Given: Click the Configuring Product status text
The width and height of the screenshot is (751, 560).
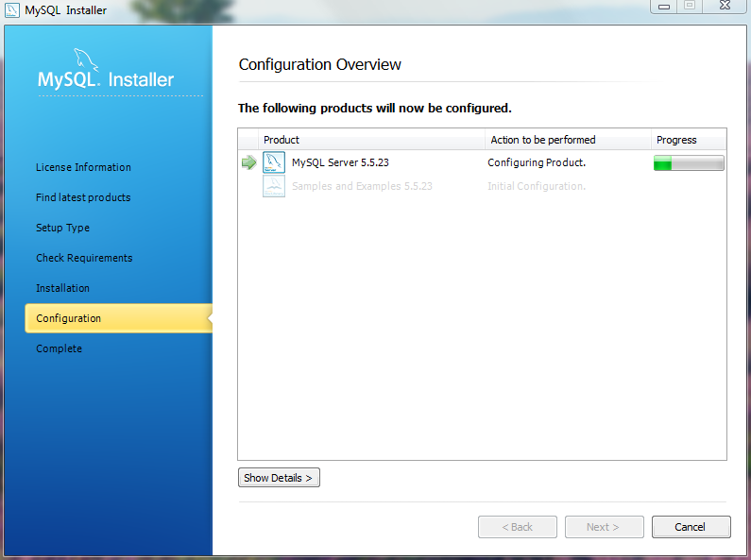Looking at the screenshot, I should pyautogui.click(x=537, y=162).
